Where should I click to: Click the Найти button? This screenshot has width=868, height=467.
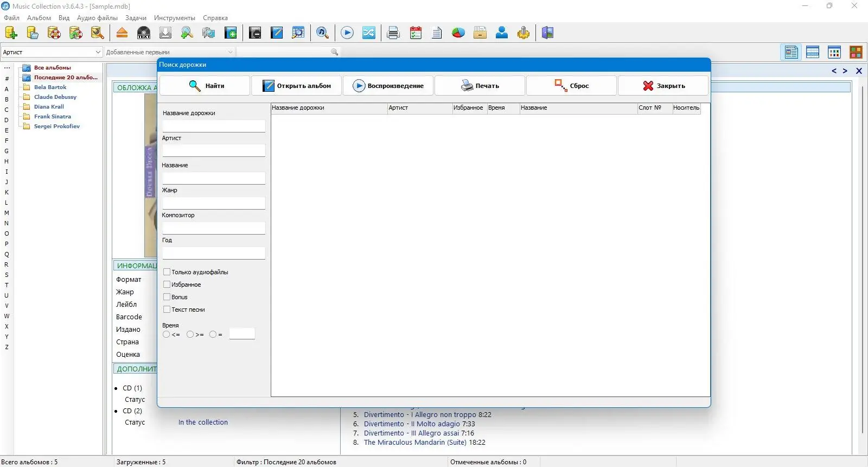tap(205, 86)
